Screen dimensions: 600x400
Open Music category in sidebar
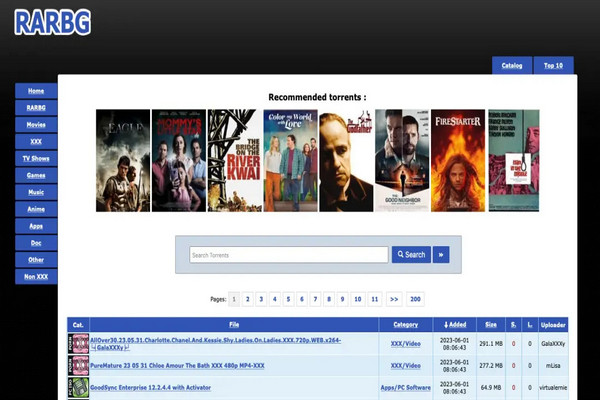(x=36, y=192)
